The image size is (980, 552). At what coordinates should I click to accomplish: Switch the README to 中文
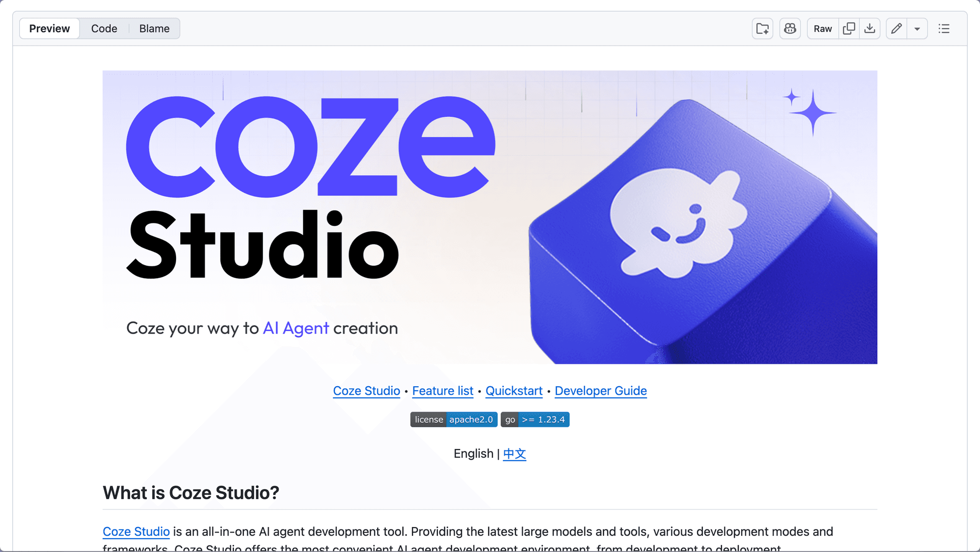[514, 454]
